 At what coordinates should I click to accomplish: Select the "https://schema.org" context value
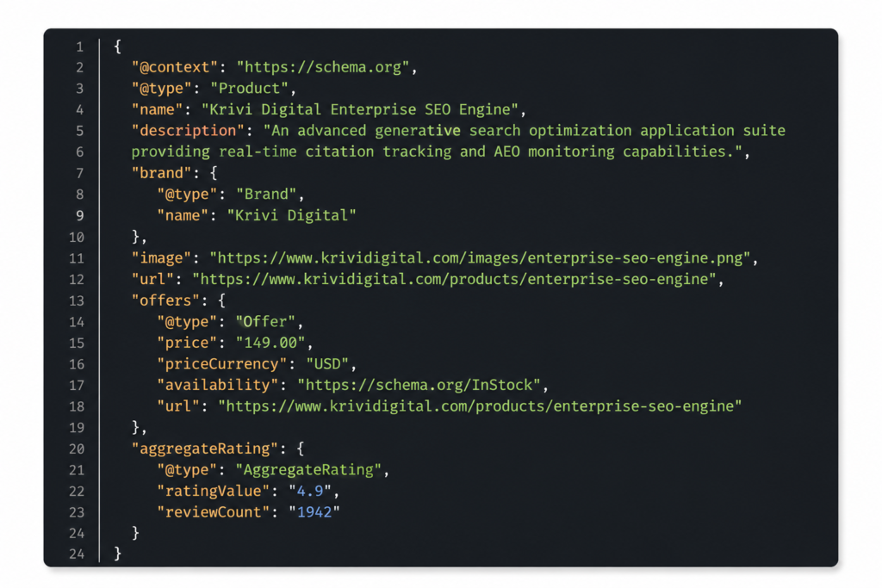tap(323, 67)
